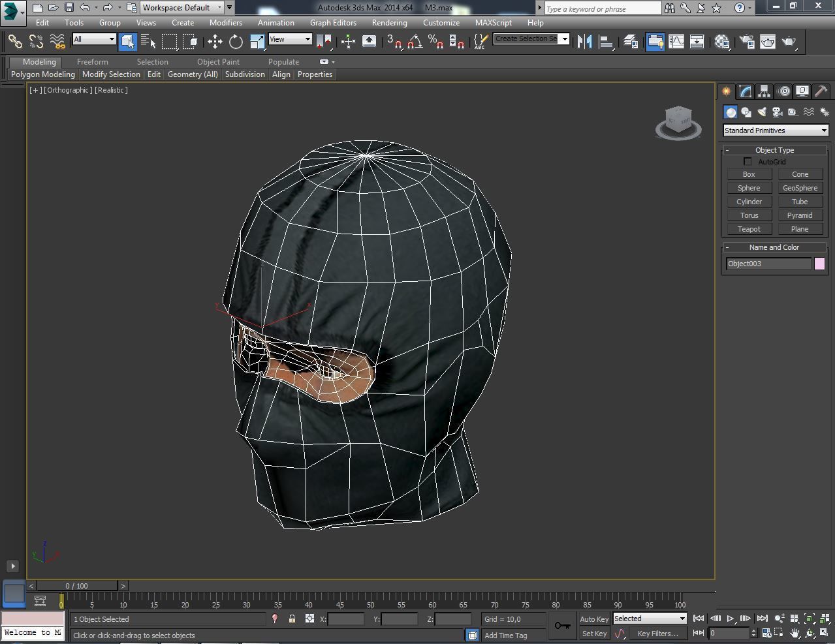Open Rendered Frame Window
The height and width of the screenshot is (644, 835).
[768, 42]
